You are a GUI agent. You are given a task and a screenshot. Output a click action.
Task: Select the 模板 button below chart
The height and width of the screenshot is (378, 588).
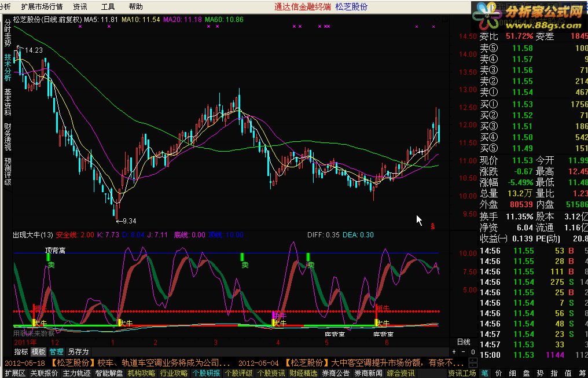pyautogui.click(x=38, y=352)
